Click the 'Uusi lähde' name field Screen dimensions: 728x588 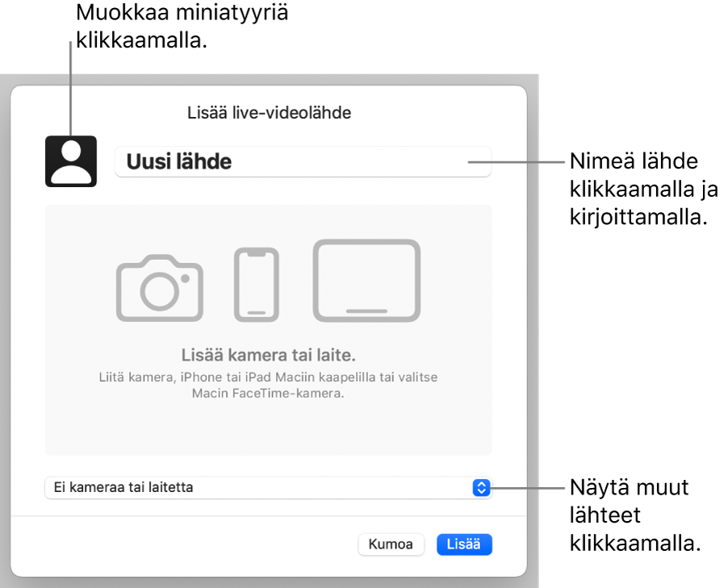[303, 161]
